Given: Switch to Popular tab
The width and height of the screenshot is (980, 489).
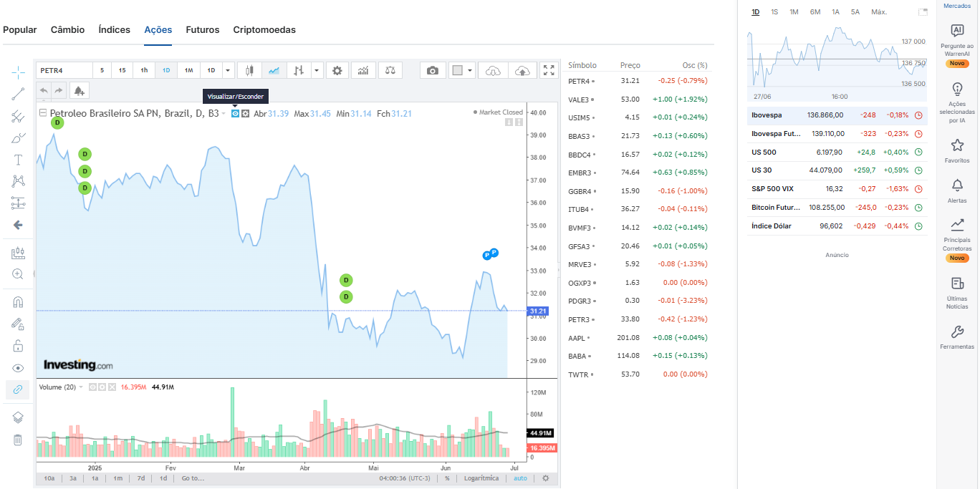Looking at the screenshot, I should (20, 30).
